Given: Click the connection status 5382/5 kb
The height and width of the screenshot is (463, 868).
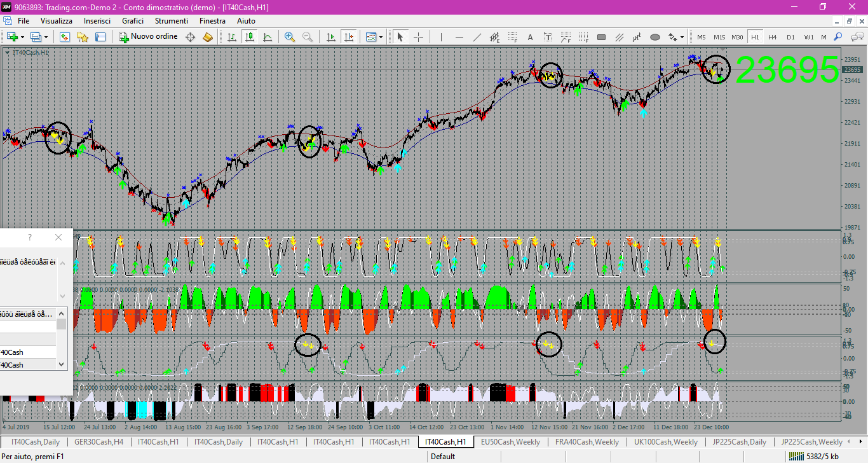Looking at the screenshot, I should pyautogui.click(x=813, y=456).
